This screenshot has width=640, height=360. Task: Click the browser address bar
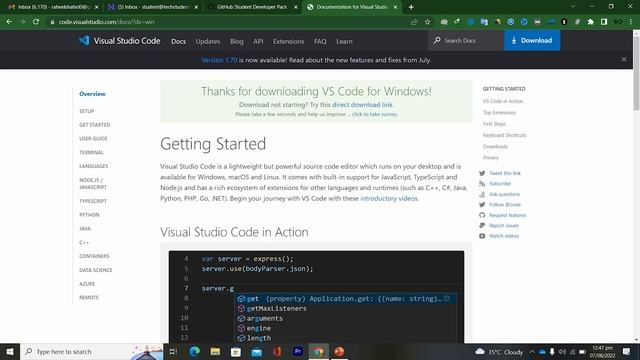(229, 22)
